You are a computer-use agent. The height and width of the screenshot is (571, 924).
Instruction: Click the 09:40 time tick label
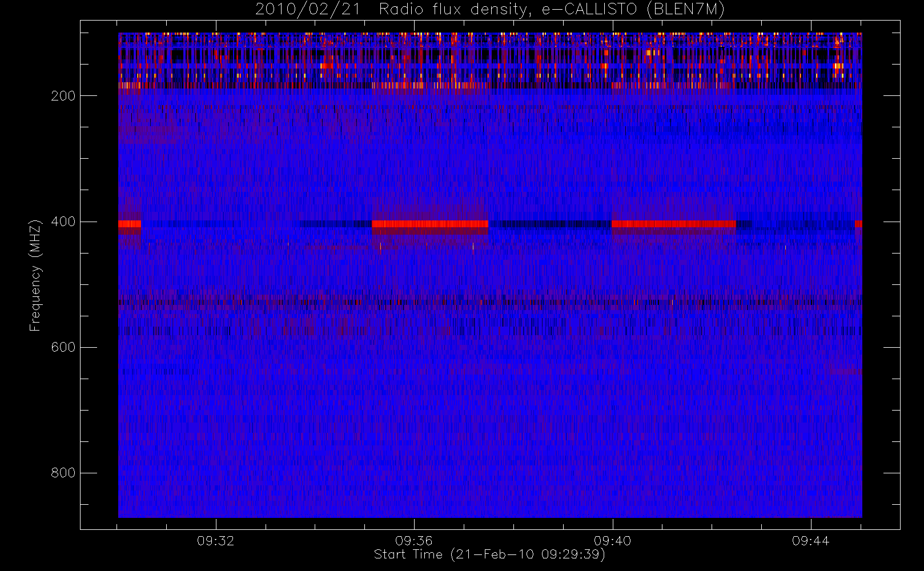tap(612, 541)
